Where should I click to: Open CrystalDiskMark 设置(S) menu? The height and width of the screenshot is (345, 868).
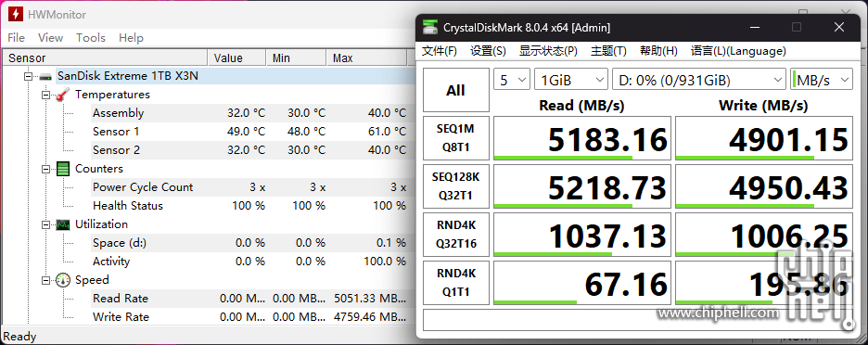click(x=488, y=51)
